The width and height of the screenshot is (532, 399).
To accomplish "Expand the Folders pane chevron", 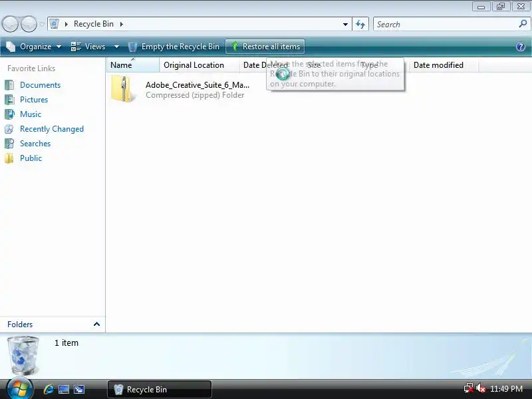I will (96, 325).
